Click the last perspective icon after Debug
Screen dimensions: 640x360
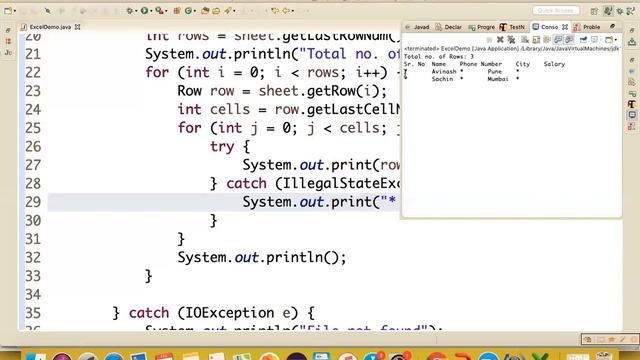click(631, 11)
